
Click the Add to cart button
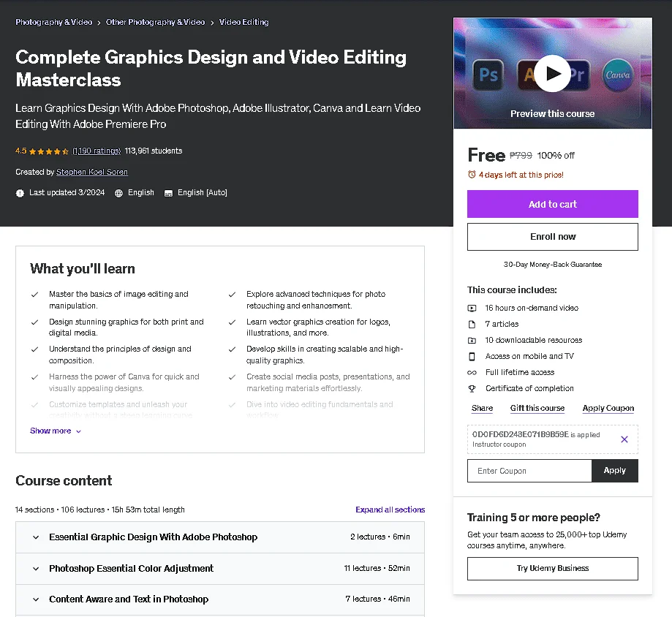pos(552,204)
